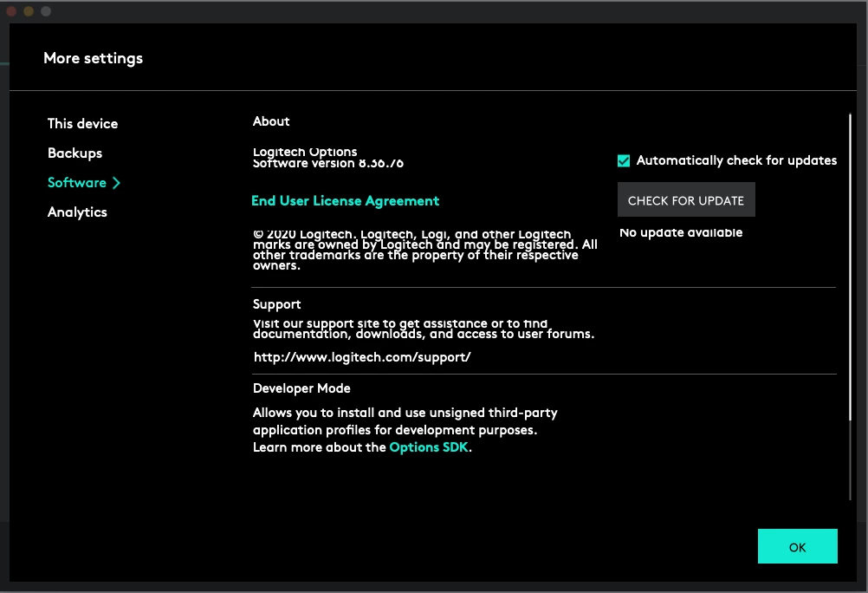Click the gray zoom window button
The image size is (868, 593).
[46, 11]
